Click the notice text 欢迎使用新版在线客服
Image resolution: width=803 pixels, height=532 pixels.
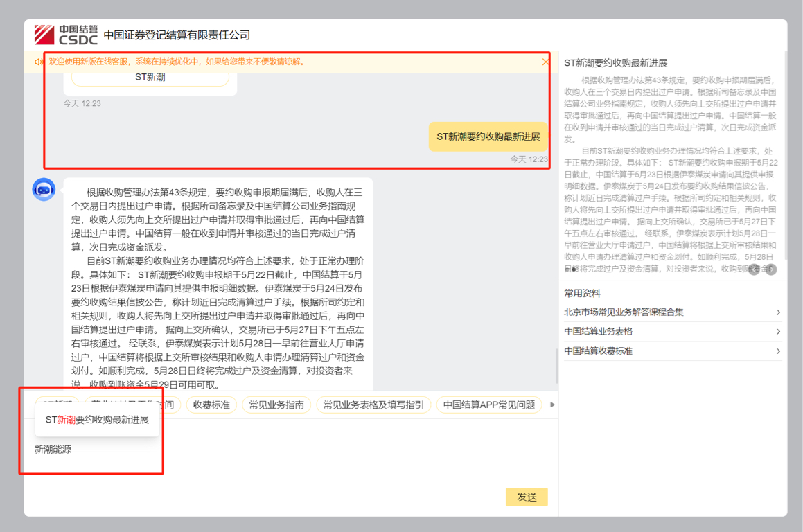coord(177,62)
